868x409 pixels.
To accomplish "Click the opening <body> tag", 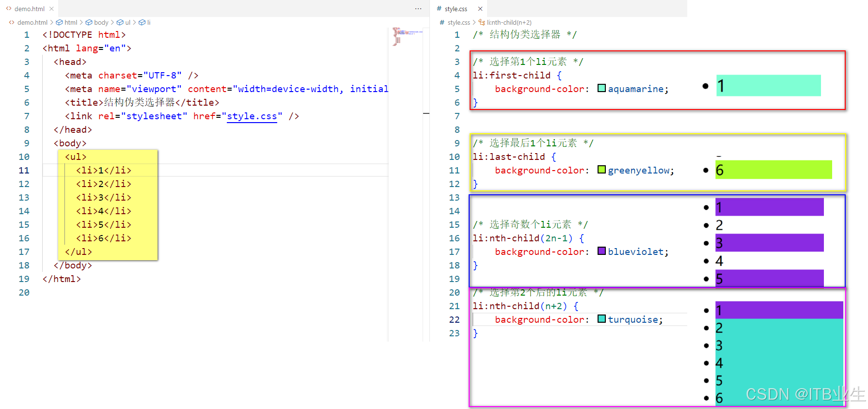I will click(x=70, y=143).
